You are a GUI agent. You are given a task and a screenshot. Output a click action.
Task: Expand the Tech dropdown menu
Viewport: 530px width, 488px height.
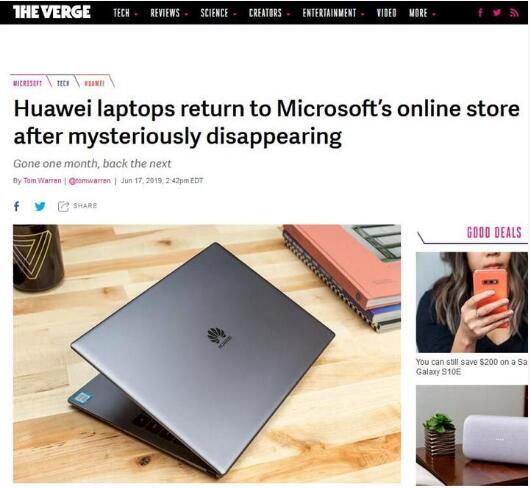(125, 13)
